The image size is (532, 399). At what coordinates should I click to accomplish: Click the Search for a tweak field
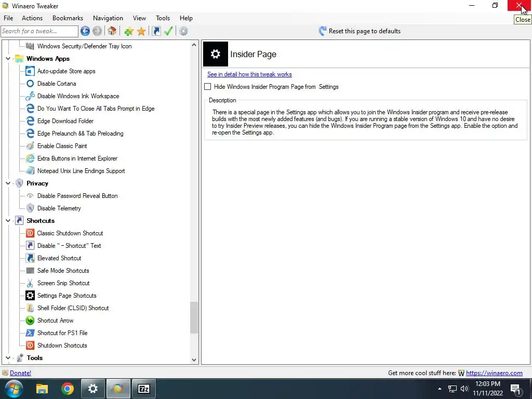click(x=39, y=31)
